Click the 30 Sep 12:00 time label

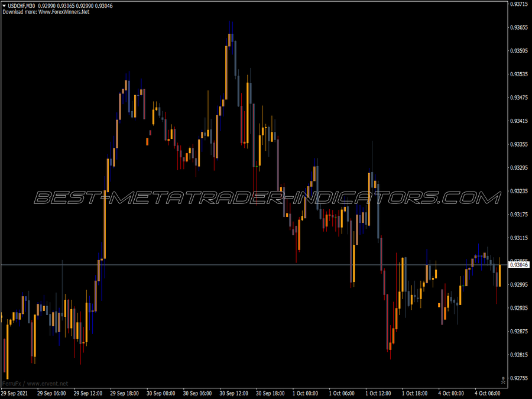tap(233, 394)
